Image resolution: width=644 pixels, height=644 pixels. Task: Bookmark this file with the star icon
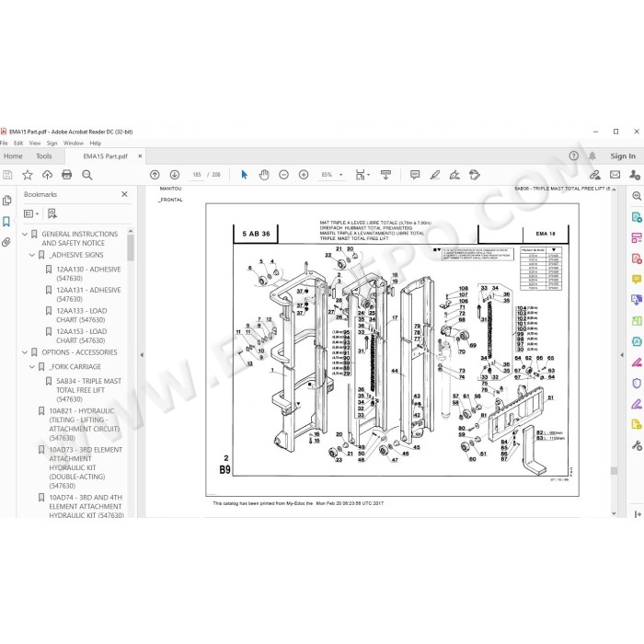click(28, 175)
